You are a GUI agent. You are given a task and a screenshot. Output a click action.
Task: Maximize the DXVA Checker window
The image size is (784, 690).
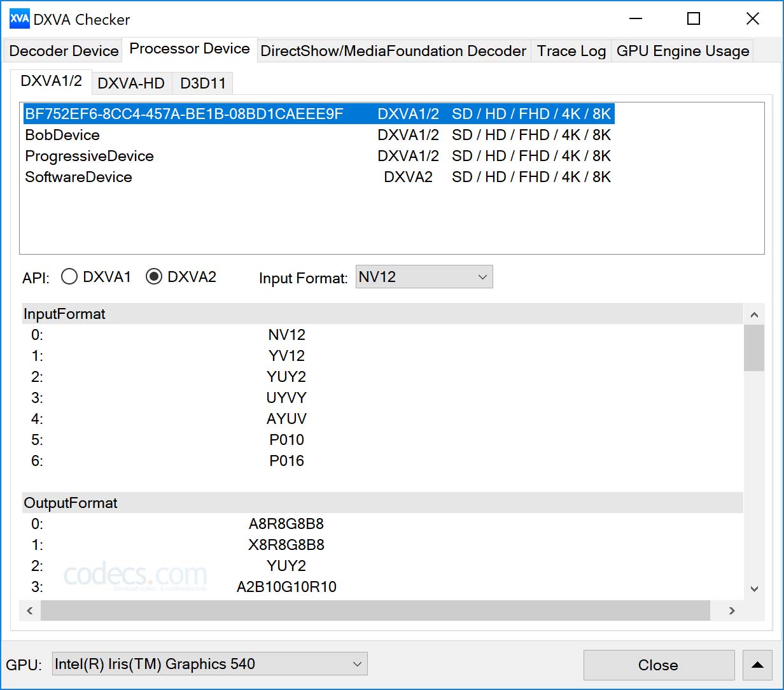click(694, 18)
